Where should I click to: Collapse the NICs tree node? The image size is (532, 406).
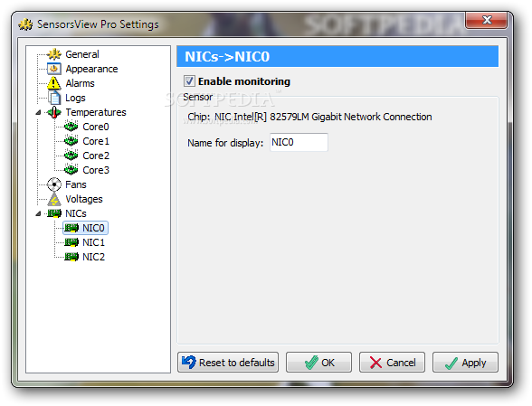[x=38, y=213]
